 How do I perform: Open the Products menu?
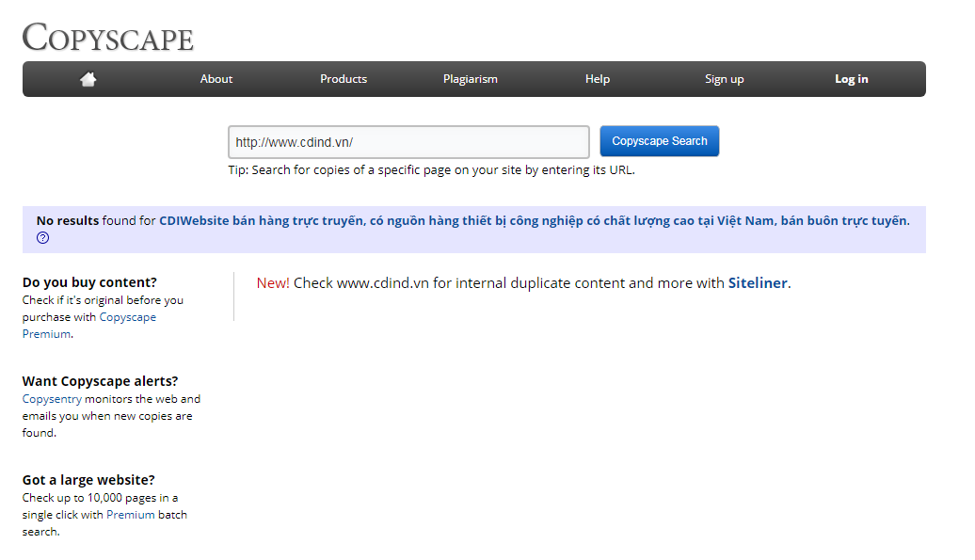pos(344,79)
